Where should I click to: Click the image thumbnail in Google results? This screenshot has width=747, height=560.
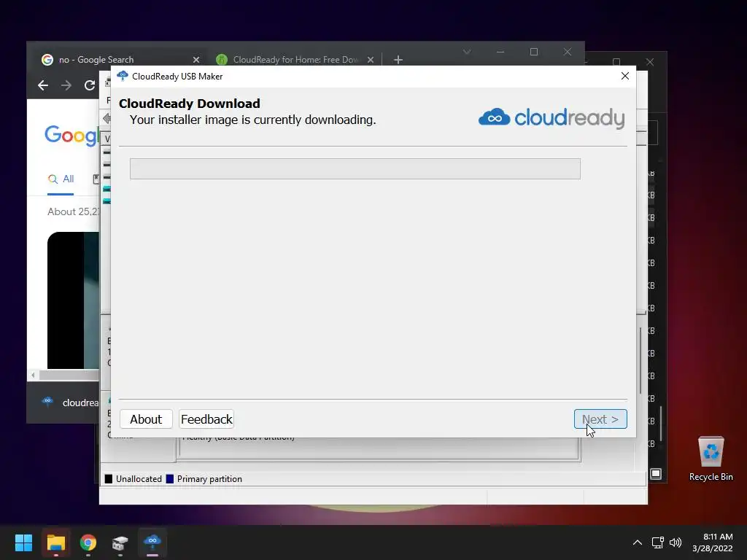pyautogui.click(x=73, y=300)
